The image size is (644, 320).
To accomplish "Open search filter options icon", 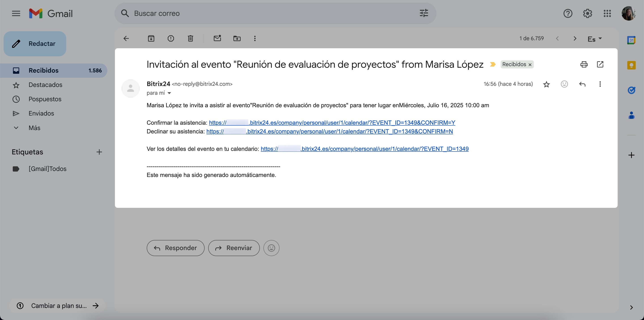I will point(424,13).
